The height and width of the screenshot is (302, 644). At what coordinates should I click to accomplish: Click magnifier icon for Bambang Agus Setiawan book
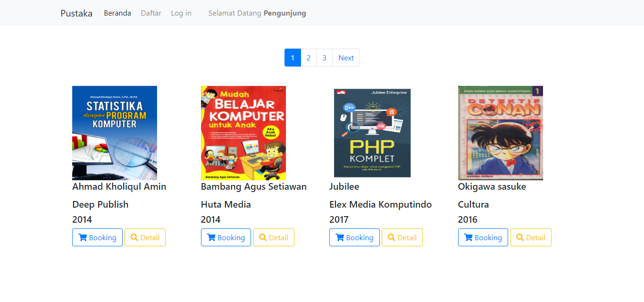263,238
